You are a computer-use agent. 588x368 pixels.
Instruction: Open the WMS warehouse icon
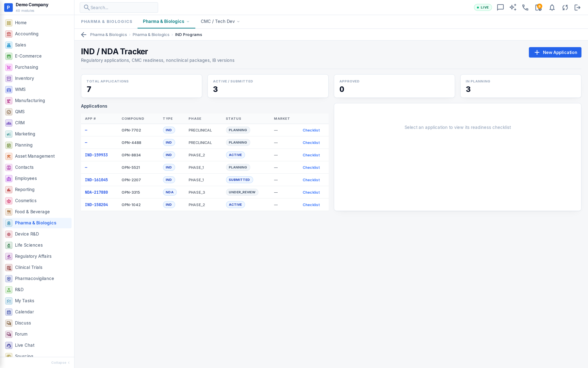click(9, 90)
